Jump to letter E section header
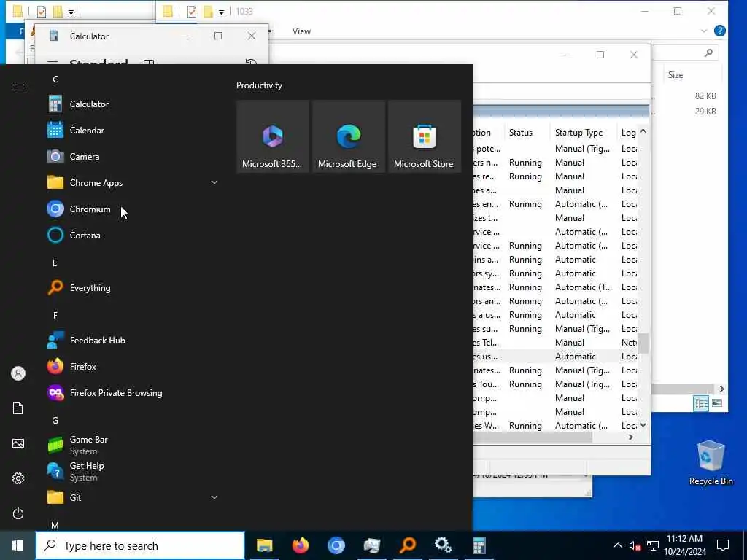This screenshot has height=560, width=747. (x=55, y=262)
